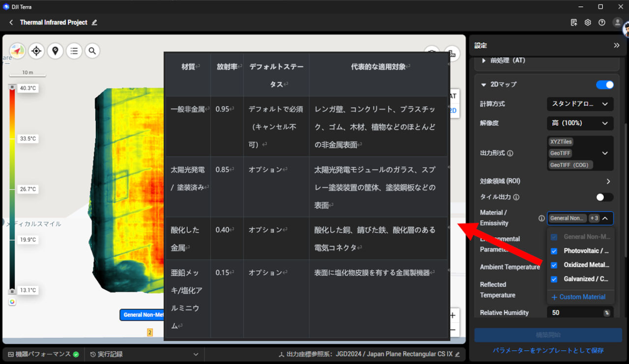Screen dimensions: 629x364
Task: Open the report export icon in the top bar
Action: (573, 23)
